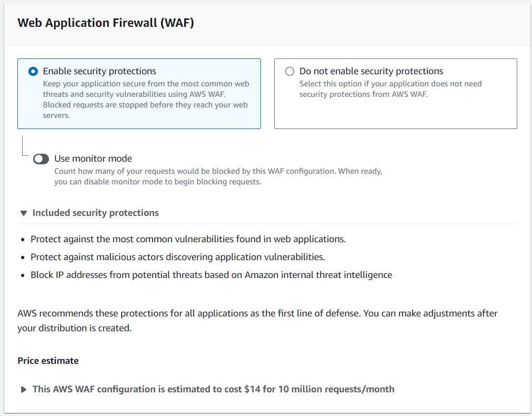Viewport: 532px width, 416px height.
Task: Click the right-pointing triangle beside the cost estimate
Action: click(x=24, y=389)
